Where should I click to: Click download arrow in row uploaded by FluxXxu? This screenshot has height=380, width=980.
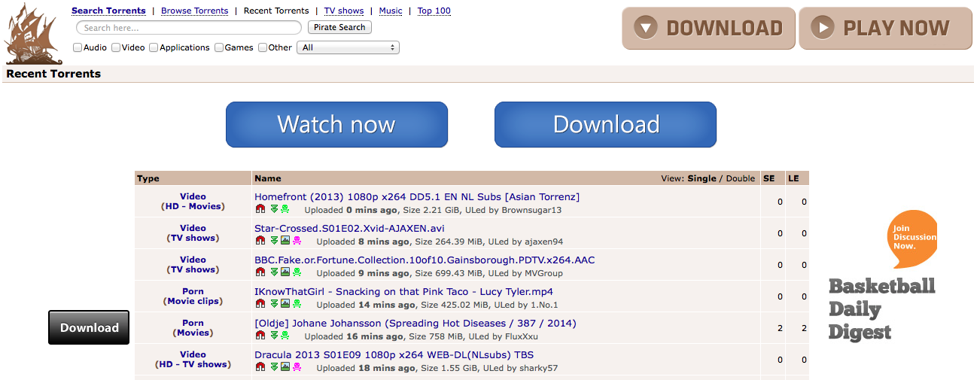point(274,336)
